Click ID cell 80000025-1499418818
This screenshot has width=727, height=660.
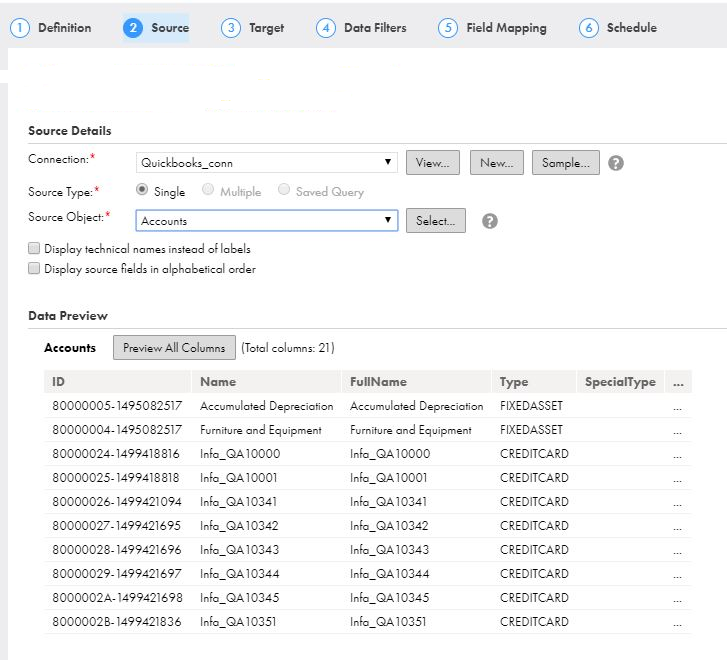[115, 478]
